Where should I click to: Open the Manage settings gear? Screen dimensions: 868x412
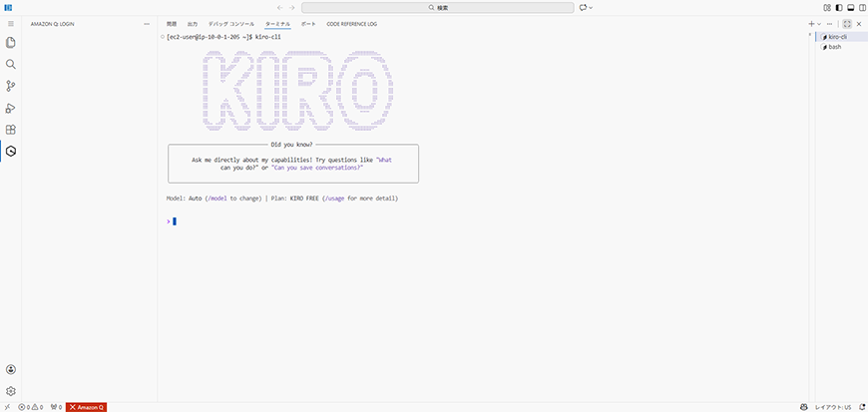(11, 391)
